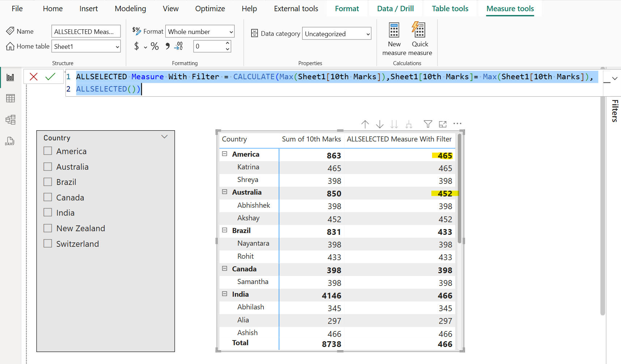Open the DAX query view
Image resolution: width=621 pixels, height=364 pixels.
click(10, 141)
